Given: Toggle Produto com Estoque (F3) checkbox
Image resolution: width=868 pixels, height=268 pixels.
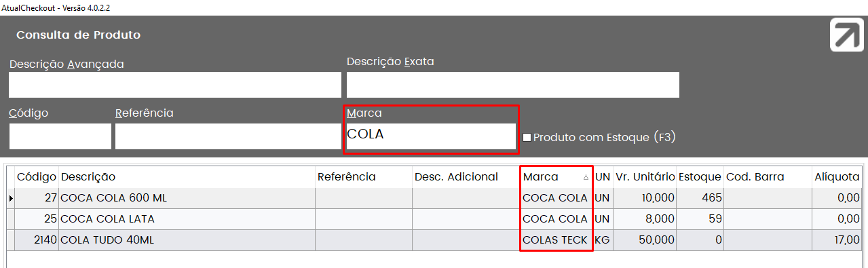Looking at the screenshot, I should (527, 138).
